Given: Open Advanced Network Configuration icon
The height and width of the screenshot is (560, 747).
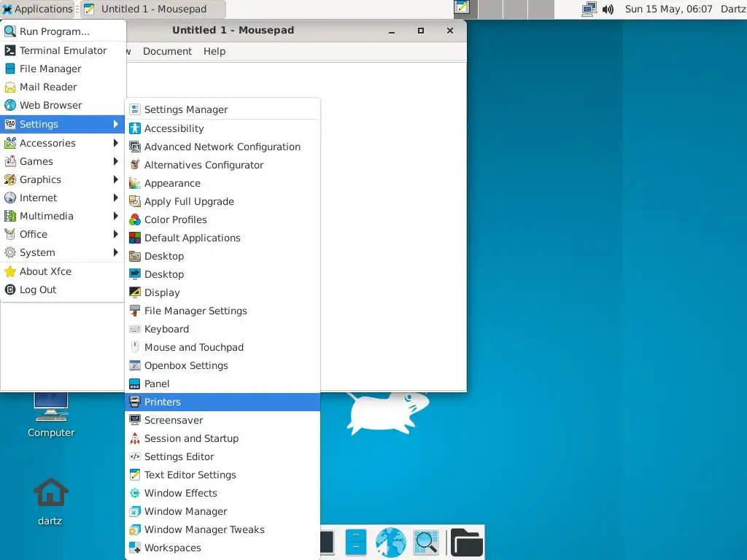Looking at the screenshot, I should click(135, 147).
